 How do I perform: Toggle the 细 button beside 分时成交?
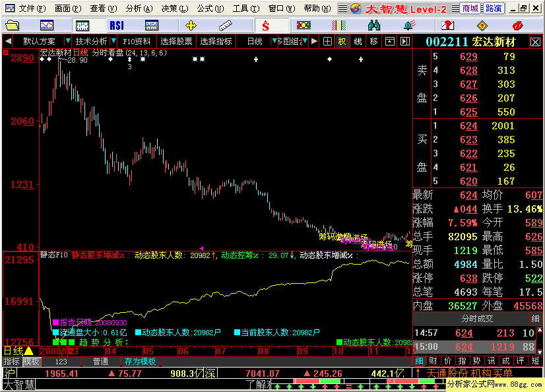point(535,318)
